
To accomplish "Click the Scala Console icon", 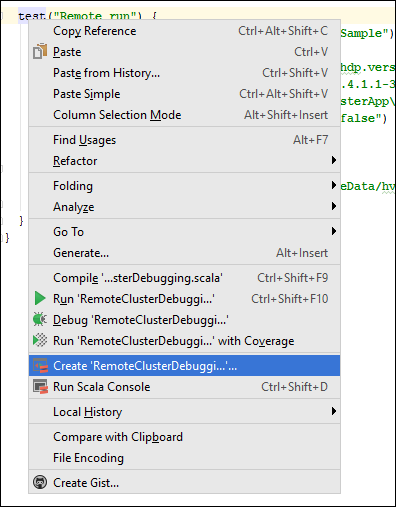I will pyautogui.click(x=40, y=387).
